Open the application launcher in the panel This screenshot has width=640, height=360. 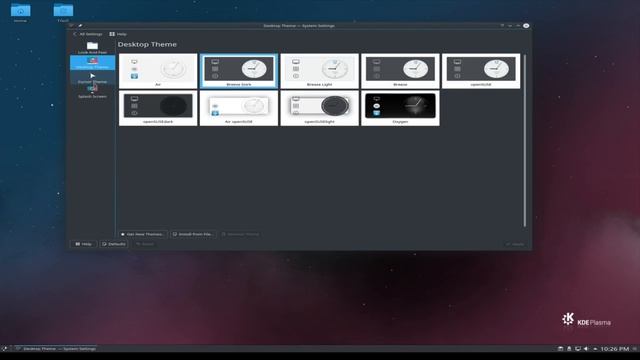pyautogui.click(x=5, y=349)
